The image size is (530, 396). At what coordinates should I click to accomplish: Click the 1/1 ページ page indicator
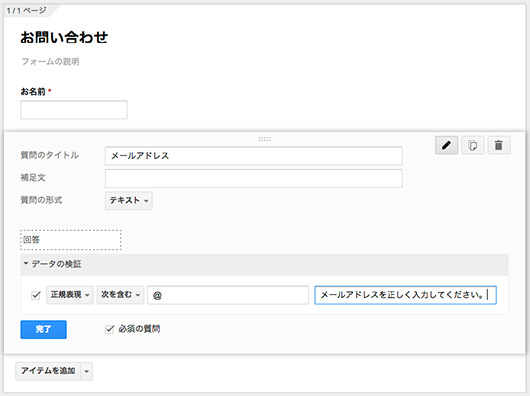pyautogui.click(x=26, y=10)
